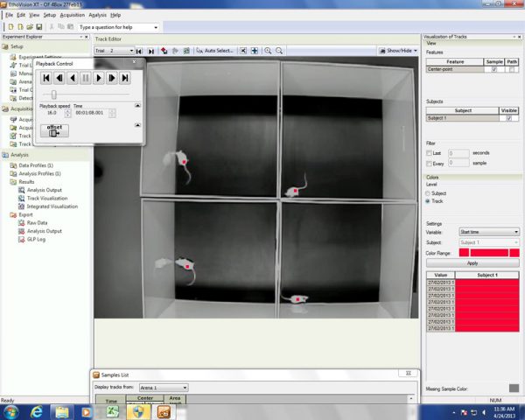Select Data Profiles (1) in the tree
This screenshot has height=420, width=525.
pos(36,165)
